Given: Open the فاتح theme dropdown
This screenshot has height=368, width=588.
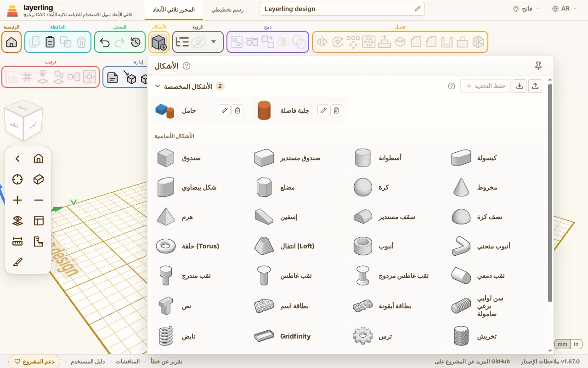Looking at the screenshot, I should (x=526, y=9).
